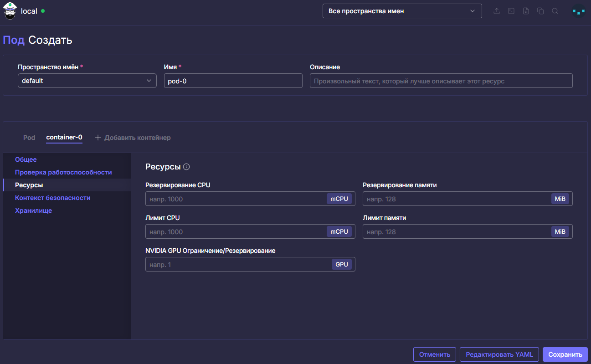The image size is (591, 364).
Task: Switch to the Хранилище side tab
Action: (33, 210)
